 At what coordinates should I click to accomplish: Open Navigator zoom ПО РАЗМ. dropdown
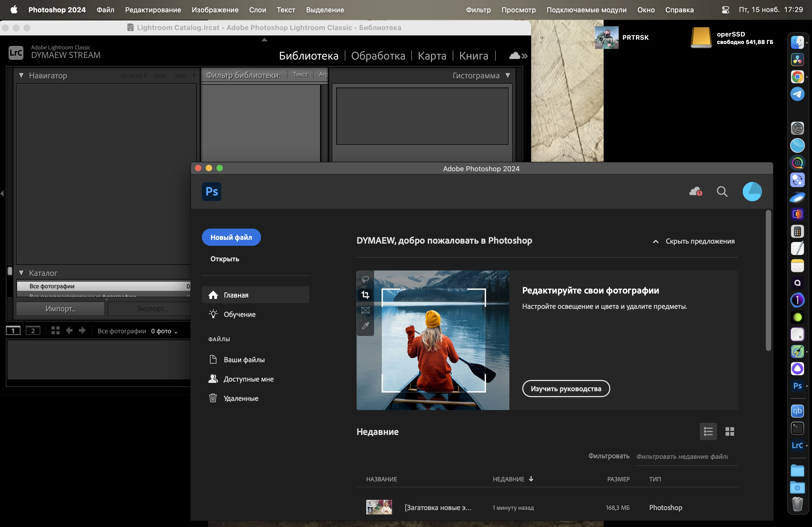(133, 75)
